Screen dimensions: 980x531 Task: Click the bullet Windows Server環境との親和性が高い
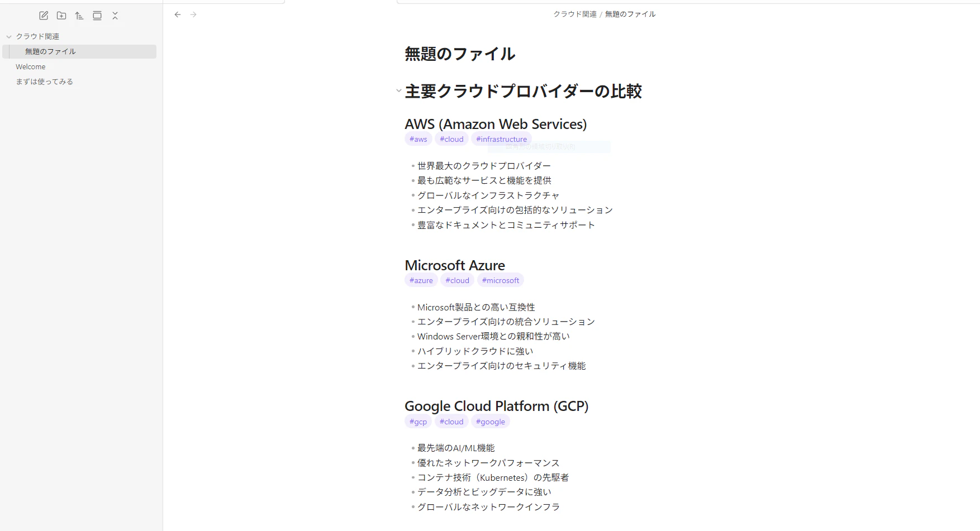pos(493,336)
